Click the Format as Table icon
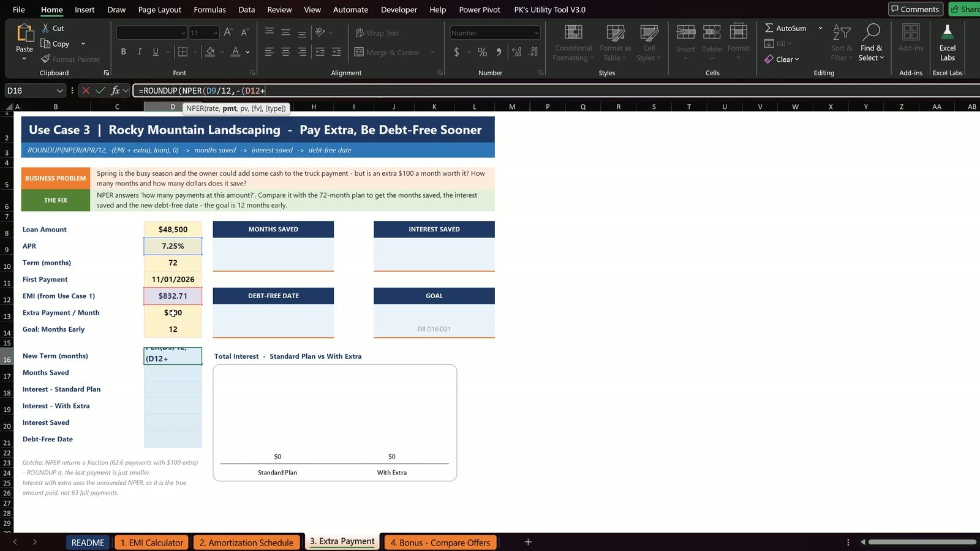Viewport: 980px width, 551px height. pos(616,32)
